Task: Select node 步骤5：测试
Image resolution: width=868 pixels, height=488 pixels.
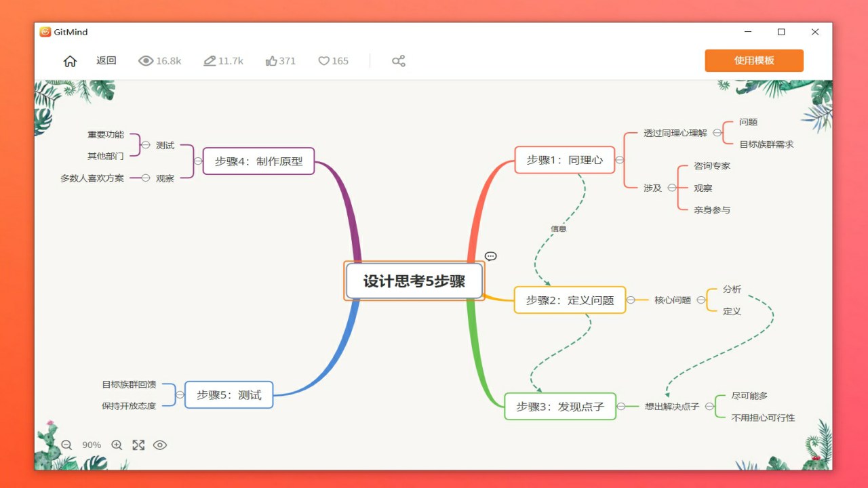Action: click(x=229, y=394)
